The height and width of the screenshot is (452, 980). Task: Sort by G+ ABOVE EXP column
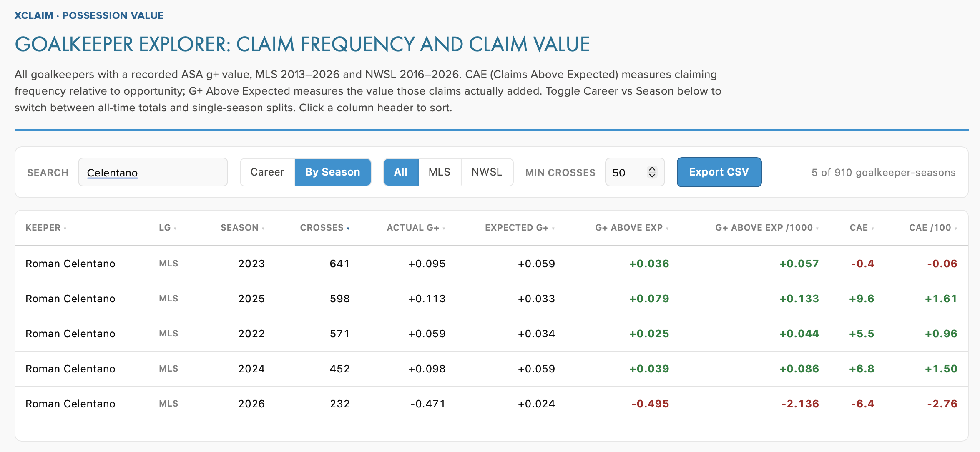pos(632,228)
